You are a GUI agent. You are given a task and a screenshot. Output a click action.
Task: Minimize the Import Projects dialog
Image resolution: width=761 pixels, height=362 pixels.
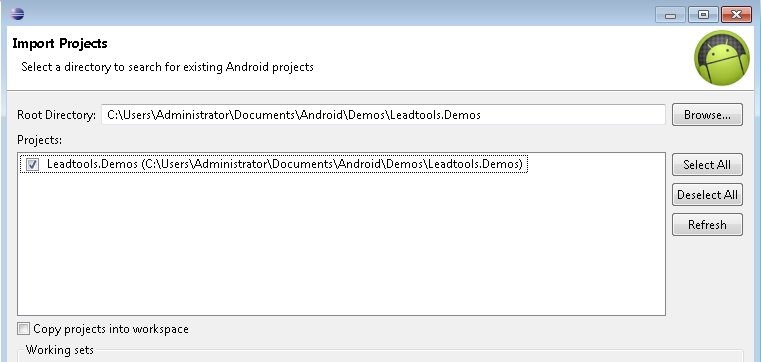(670, 15)
